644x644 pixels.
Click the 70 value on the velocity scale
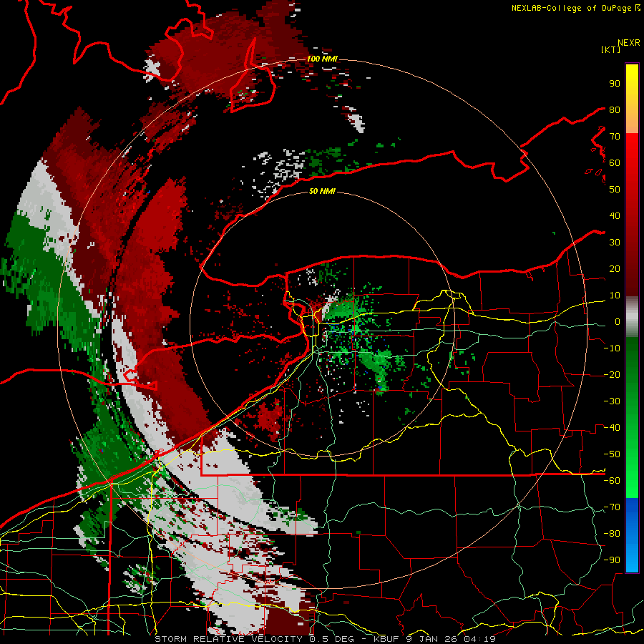pos(615,137)
